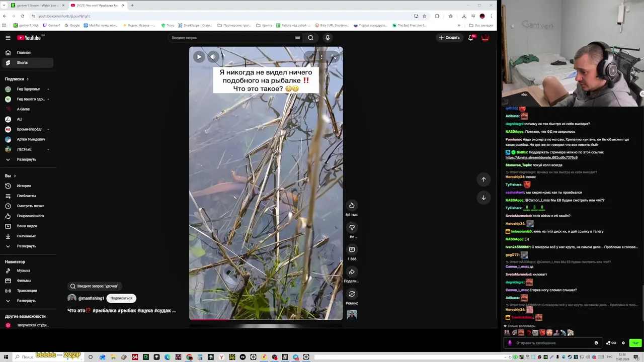Open Скачанные in the sidebar
This screenshot has height=362, width=644.
28,236
